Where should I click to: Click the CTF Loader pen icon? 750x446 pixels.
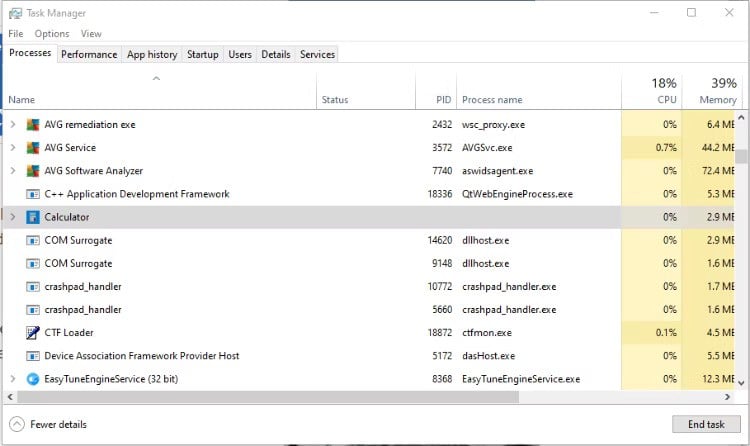[x=33, y=333]
